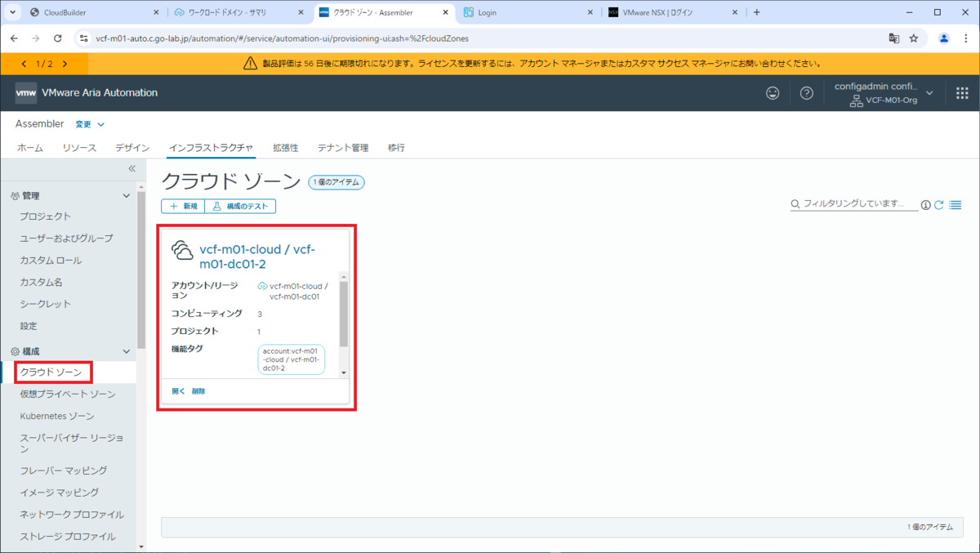
Task: Click 削除 link on cloud zone card
Action: 198,391
